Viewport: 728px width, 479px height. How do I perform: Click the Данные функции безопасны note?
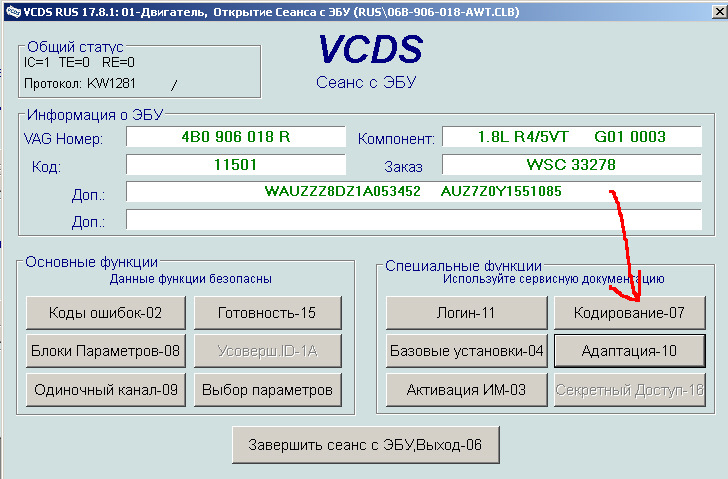[x=191, y=279]
